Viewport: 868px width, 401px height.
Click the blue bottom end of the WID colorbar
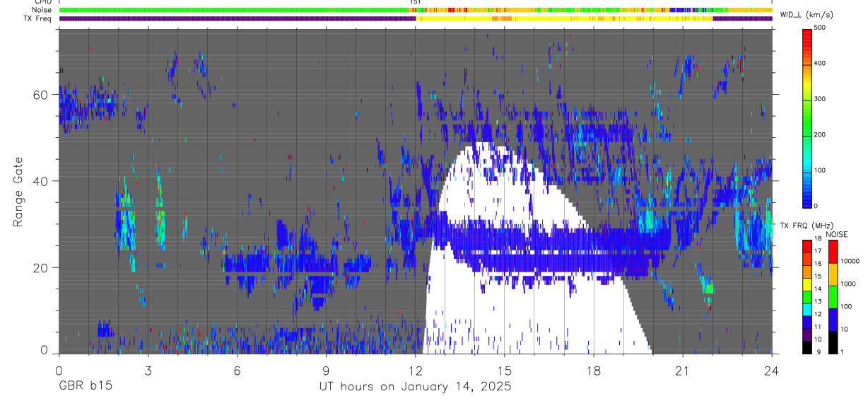pos(807,200)
